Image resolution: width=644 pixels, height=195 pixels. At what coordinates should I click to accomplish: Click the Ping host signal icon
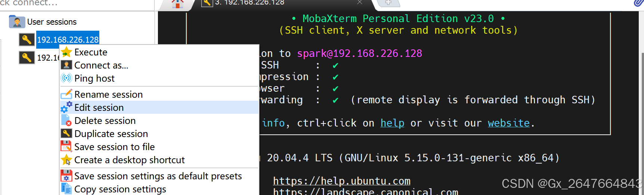(66, 78)
